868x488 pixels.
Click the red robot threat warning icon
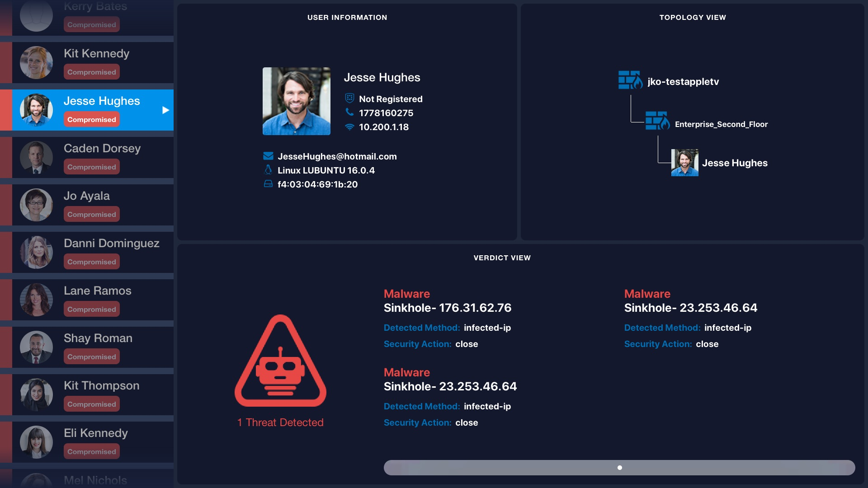[281, 371]
